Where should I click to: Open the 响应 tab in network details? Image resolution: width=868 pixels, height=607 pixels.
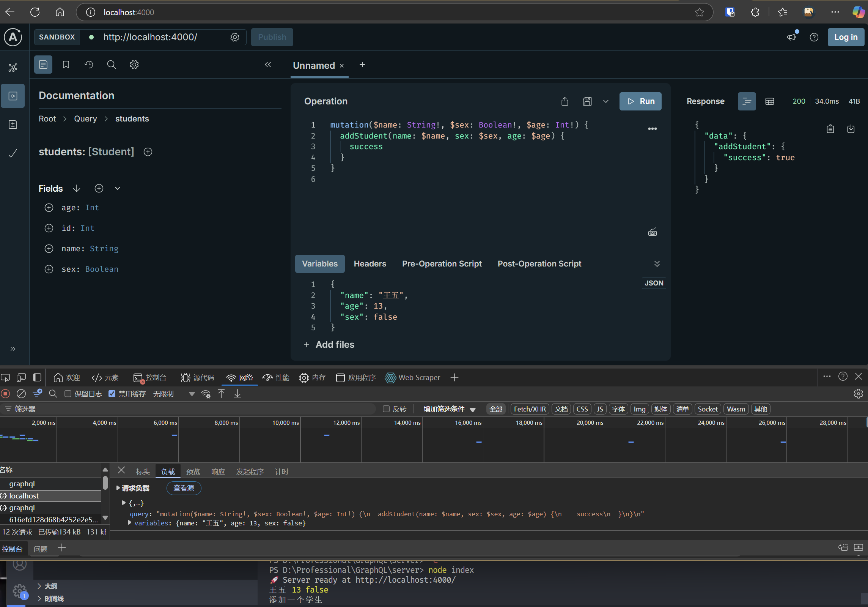click(x=218, y=471)
